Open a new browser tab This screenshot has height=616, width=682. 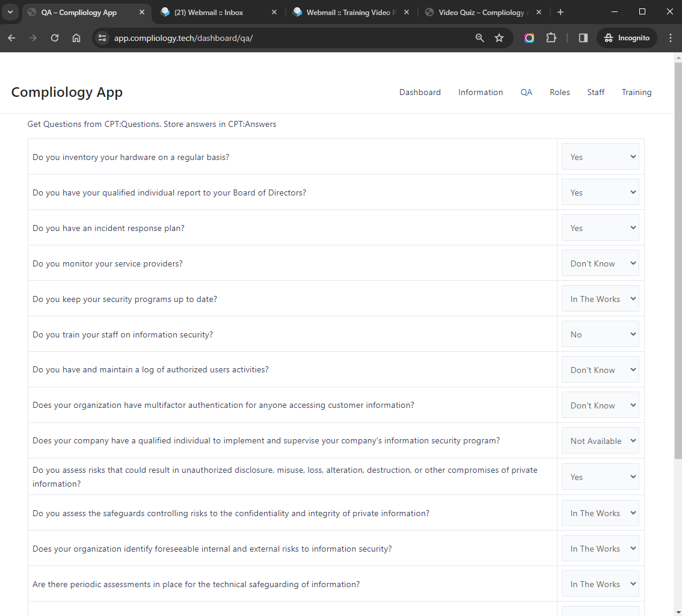[561, 12]
